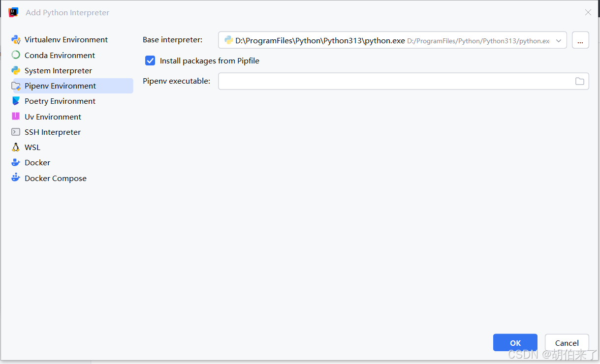Click the Add Python Interpreter title text
Viewport: 600px width, 364px height.
(x=67, y=12)
